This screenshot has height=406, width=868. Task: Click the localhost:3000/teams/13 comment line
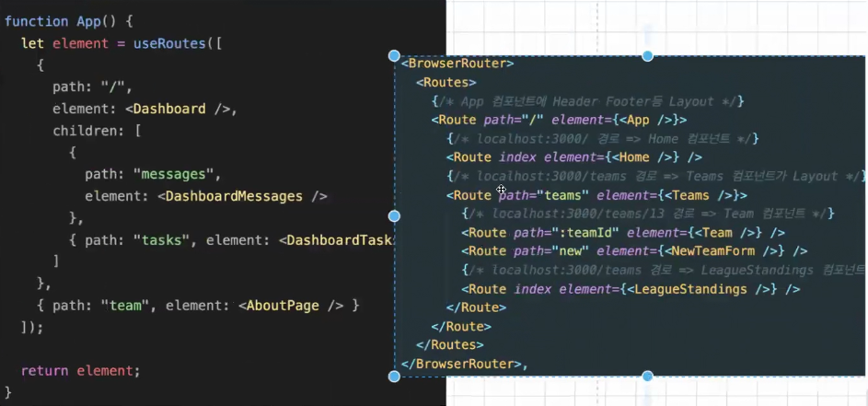click(x=648, y=214)
